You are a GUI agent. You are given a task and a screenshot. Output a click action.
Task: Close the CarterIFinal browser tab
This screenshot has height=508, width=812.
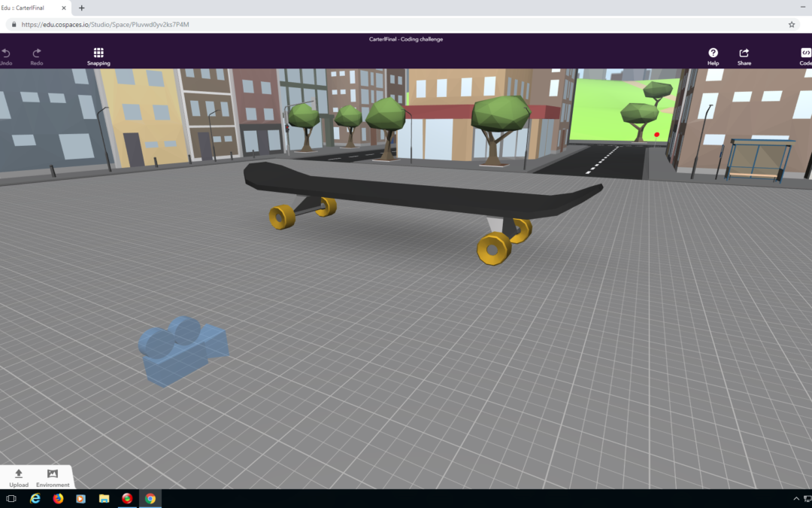64,8
